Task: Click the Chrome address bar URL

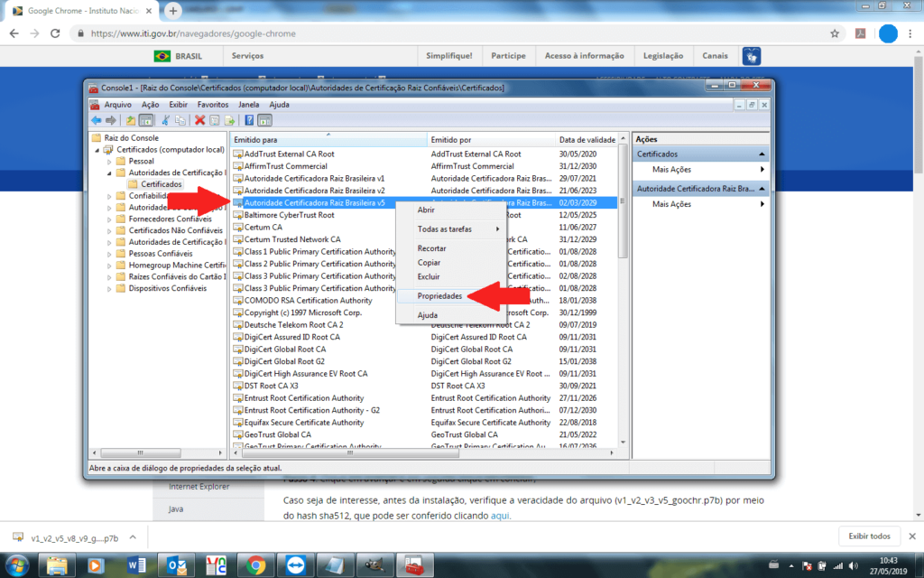Action: click(x=193, y=33)
